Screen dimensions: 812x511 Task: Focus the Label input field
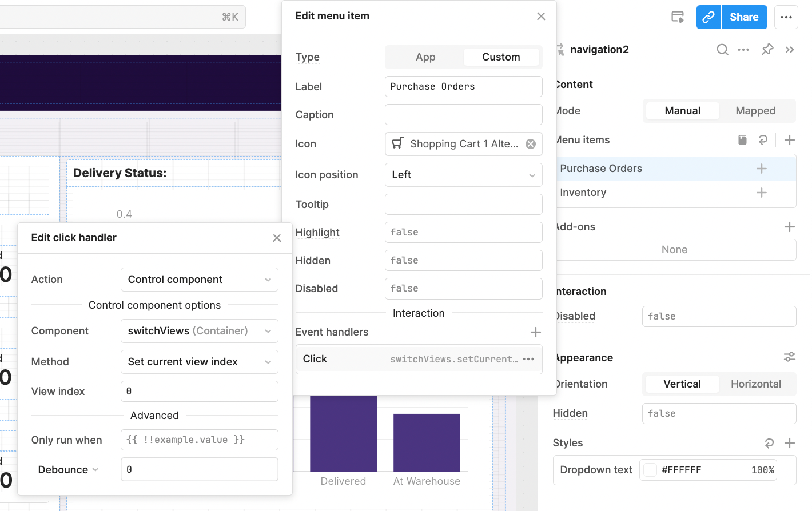pos(463,87)
